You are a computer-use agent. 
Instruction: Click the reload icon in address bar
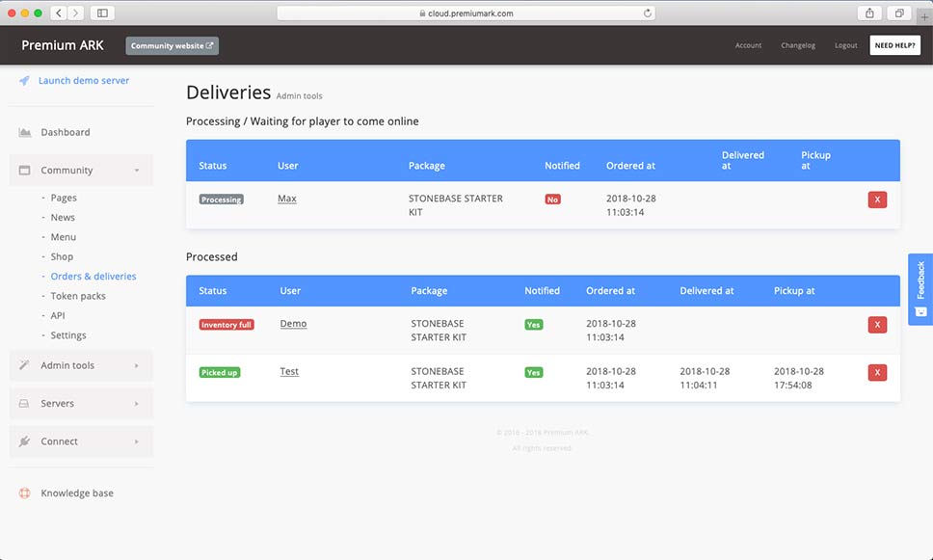[x=646, y=13]
